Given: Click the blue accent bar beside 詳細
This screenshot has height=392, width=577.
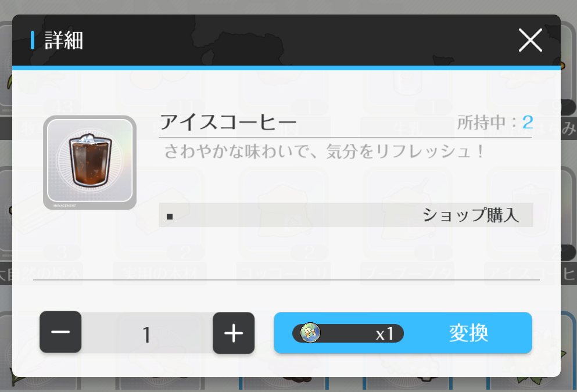Looking at the screenshot, I should [33, 40].
